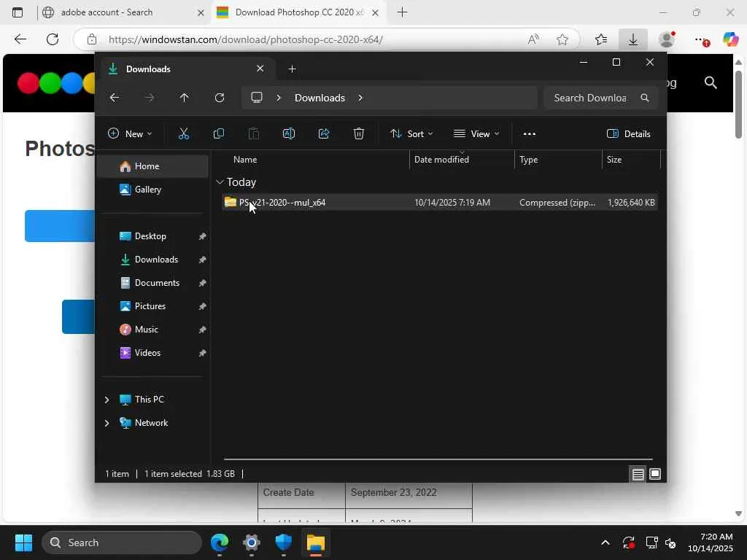Viewport: 747px width, 560px height.
Task: Open Edge profile avatar icon
Action: pyautogui.click(x=667, y=39)
